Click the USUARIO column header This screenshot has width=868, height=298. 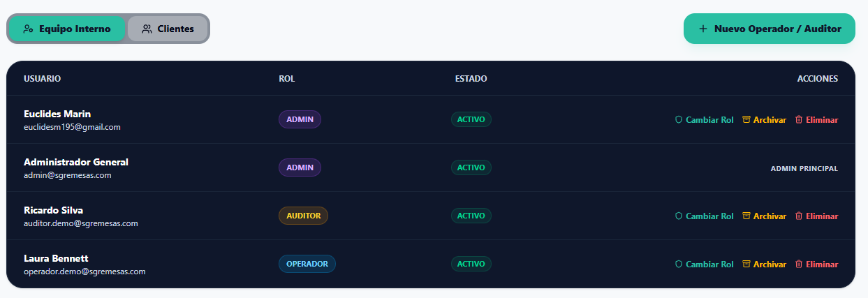(42, 78)
